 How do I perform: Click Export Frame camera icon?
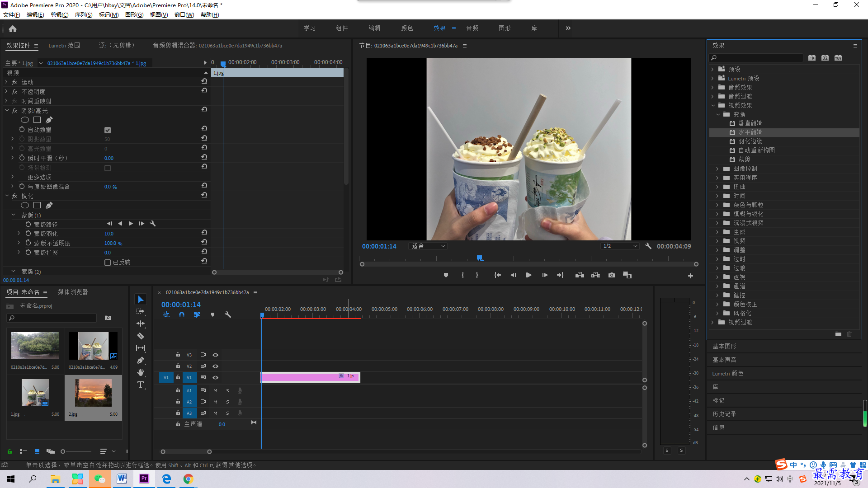click(612, 275)
